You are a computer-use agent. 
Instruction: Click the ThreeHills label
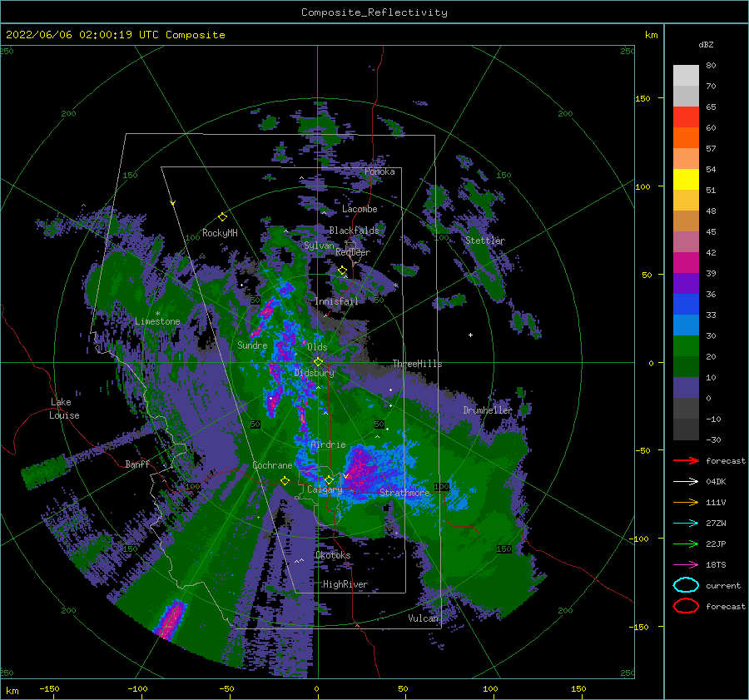coord(418,364)
